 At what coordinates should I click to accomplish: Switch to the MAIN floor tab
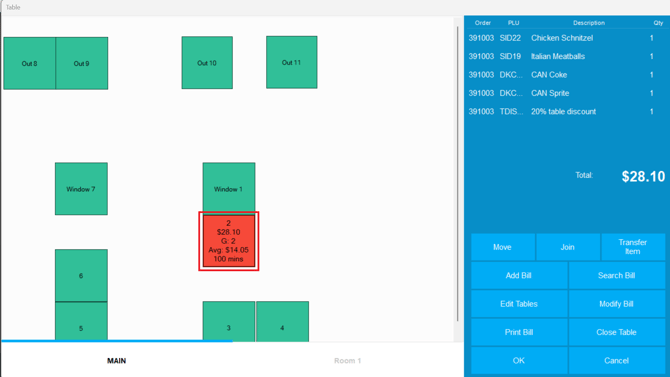click(117, 360)
